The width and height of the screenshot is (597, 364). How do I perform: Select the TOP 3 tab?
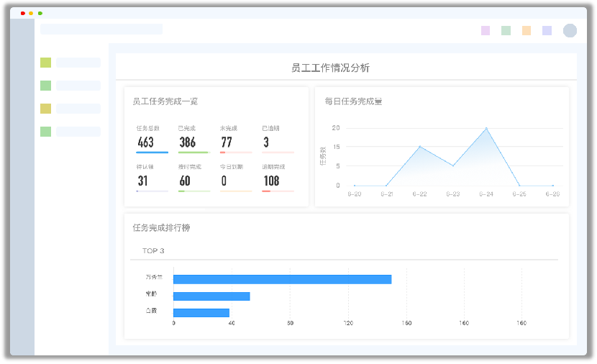point(153,251)
